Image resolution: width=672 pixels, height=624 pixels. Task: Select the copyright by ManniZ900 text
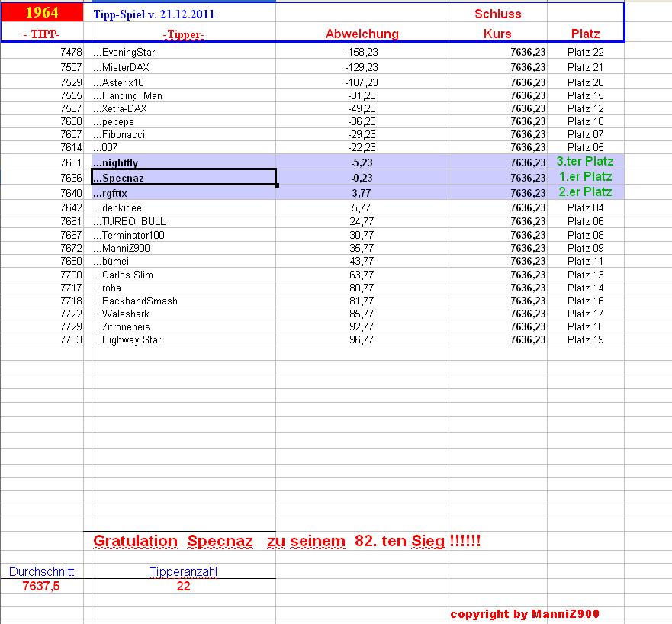point(526,614)
